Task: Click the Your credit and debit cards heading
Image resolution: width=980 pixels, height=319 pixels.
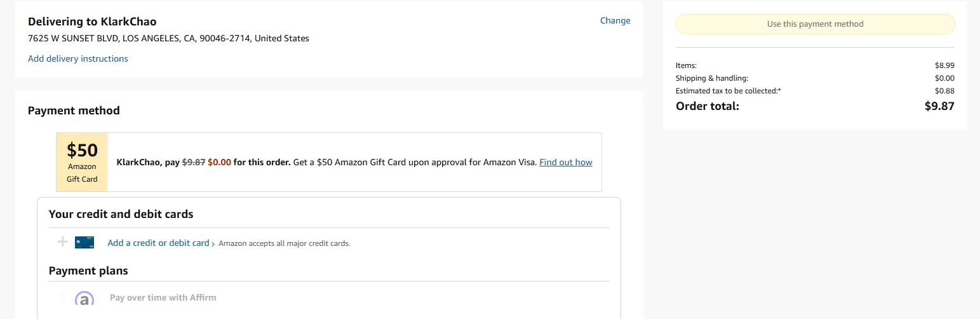Action: coord(121,214)
